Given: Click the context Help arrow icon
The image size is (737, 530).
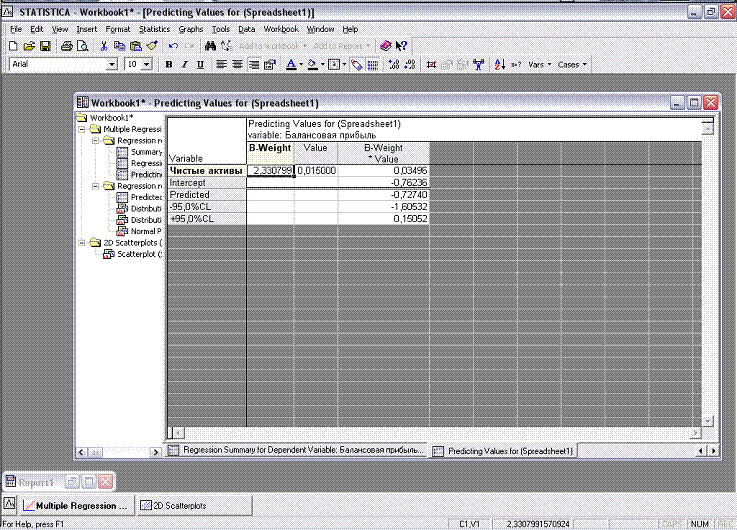Looking at the screenshot, I should pyautogui.click(x=401, y=46).
